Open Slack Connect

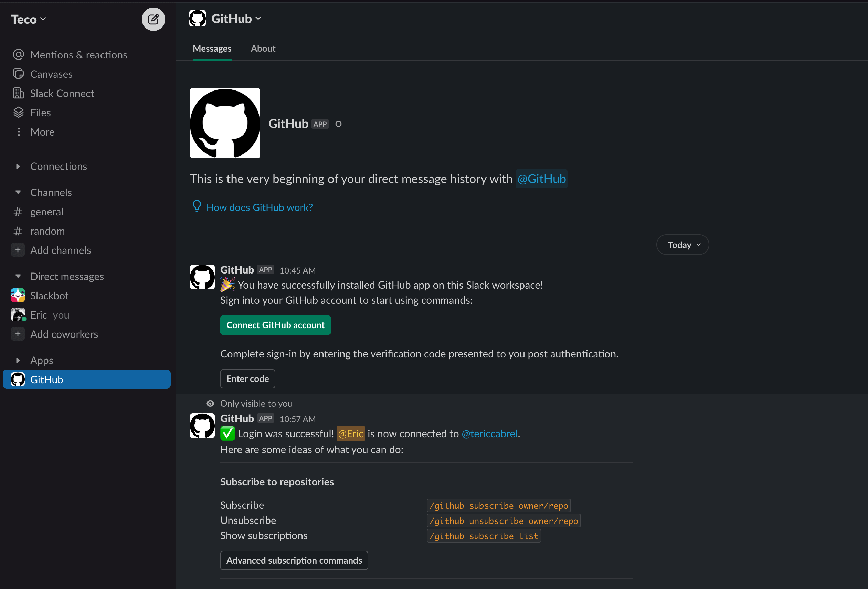tap(62, 93)
